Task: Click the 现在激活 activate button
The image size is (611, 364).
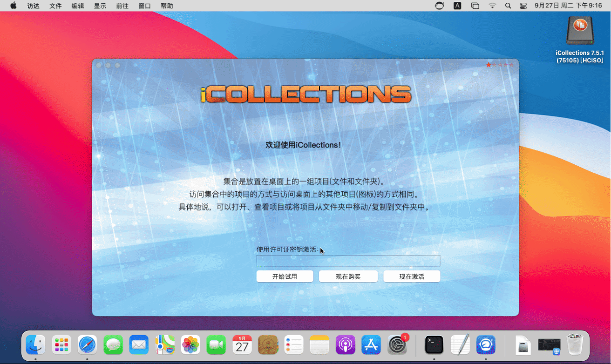Action: pyautogui.click(x=412, y=276)
